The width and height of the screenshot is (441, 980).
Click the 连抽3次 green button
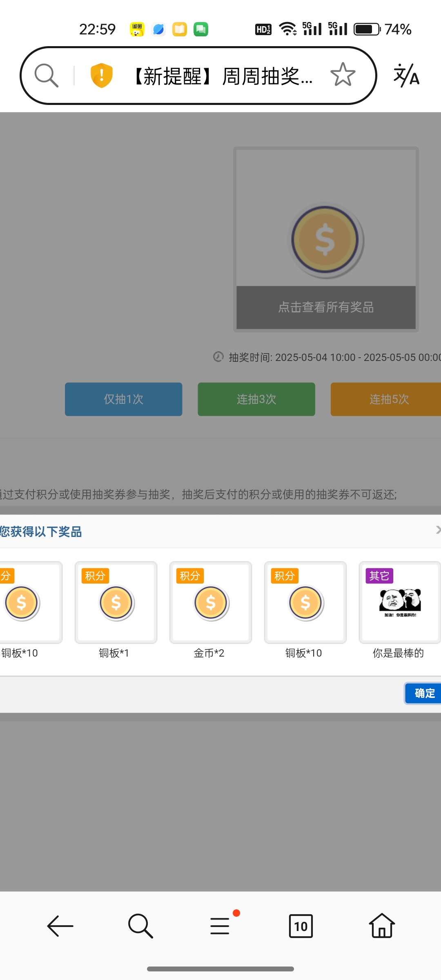tap(256, 399)
